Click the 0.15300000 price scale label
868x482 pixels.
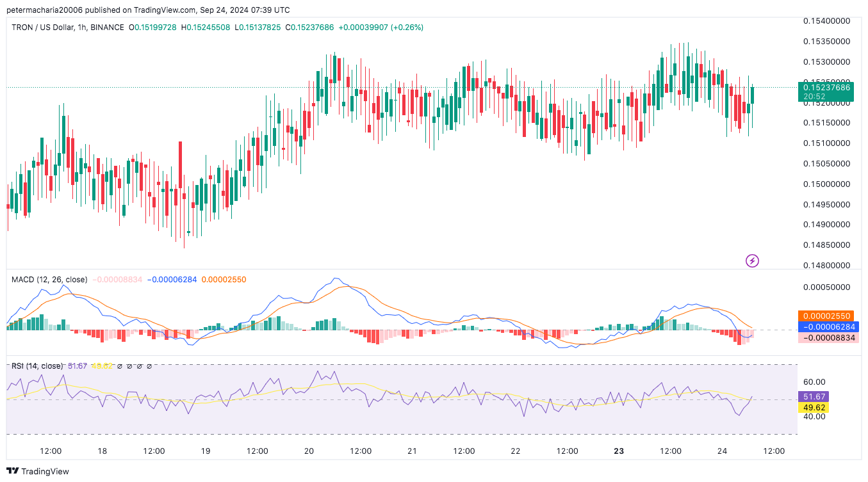826,62
